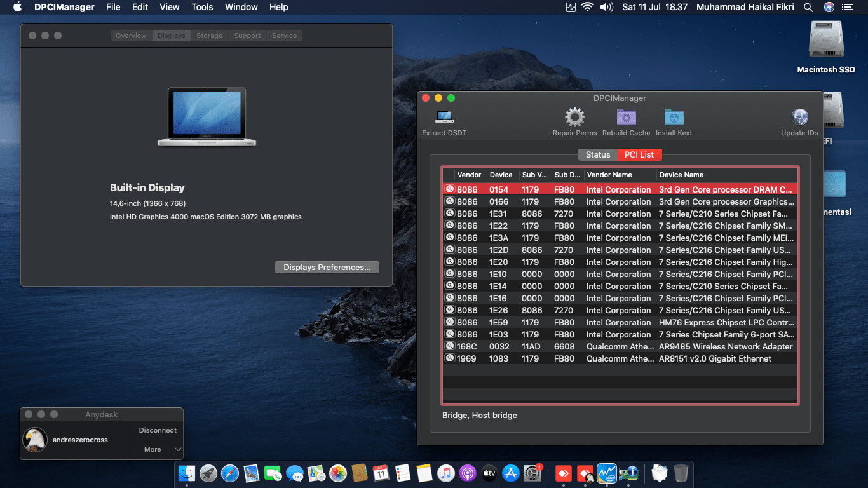This screenshot has height=488, width=868.
Task: Click the DPCIManager icon in the Dock
Action: [628, 473]
